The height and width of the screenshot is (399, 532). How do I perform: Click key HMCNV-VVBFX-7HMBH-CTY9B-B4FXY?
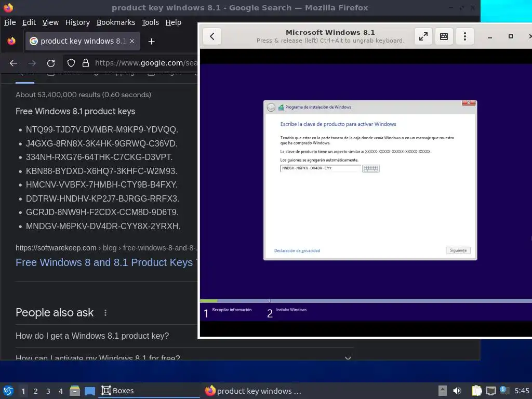click(x=102, y=184)
